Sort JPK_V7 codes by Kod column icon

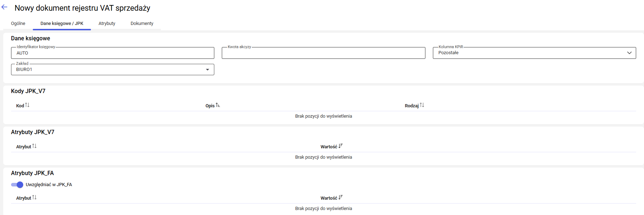27,105
